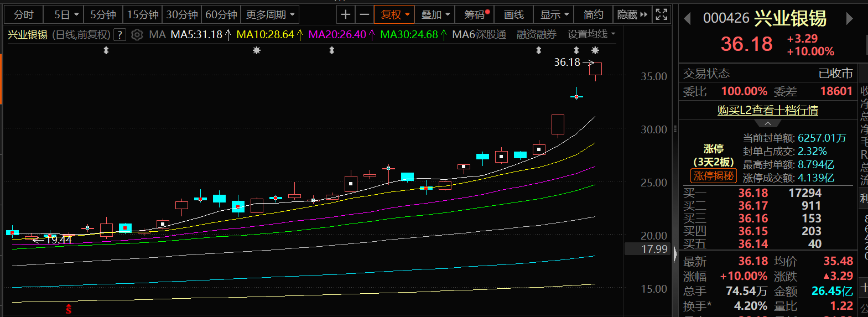This screenshot has width=868, height=317.
Task: Switch to 分时 intraday tab
Action: coord(23,14)
